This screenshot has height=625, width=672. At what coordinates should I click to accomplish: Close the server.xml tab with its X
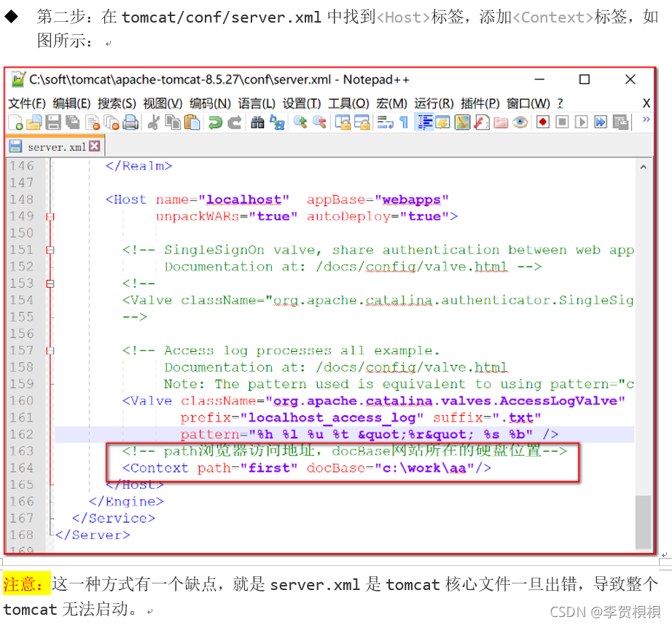pos(95,146)
